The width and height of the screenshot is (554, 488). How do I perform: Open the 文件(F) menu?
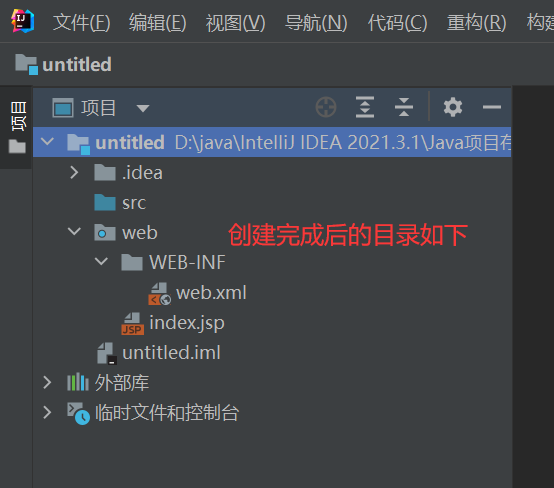pyautogui.click(x=82, y=23)
